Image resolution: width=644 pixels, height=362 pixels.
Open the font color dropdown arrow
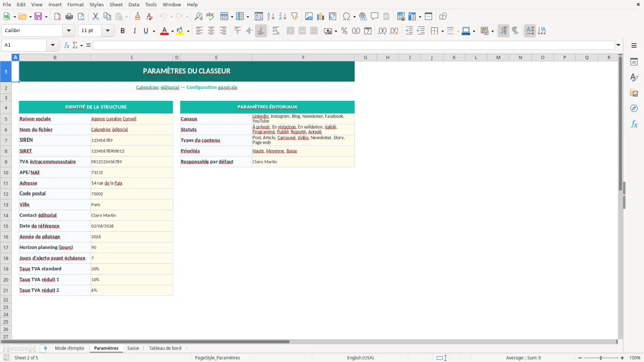(x=172, y=31)
